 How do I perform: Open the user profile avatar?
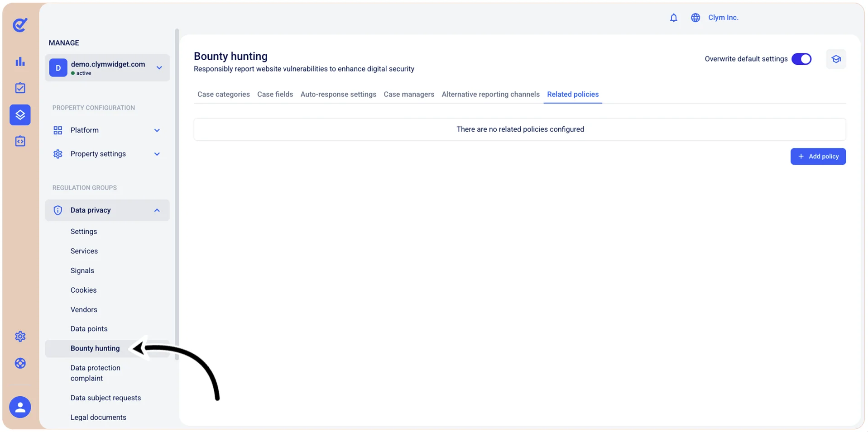pyautogui.click(x=20, y=407)
